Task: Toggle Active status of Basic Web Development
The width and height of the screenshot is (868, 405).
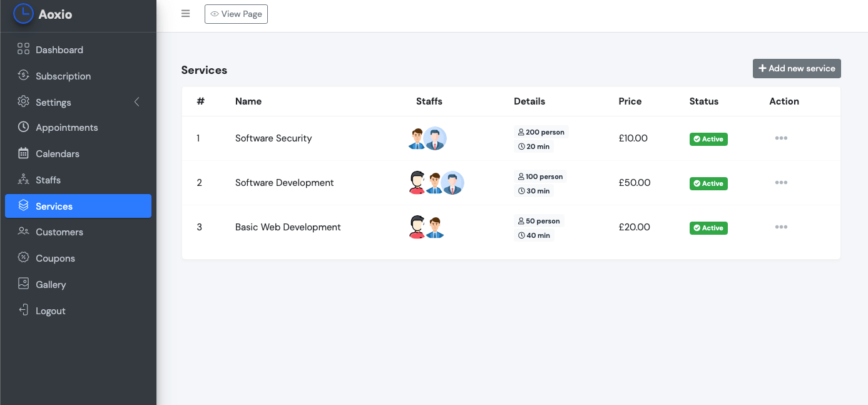Action: [x=708, y=228]
